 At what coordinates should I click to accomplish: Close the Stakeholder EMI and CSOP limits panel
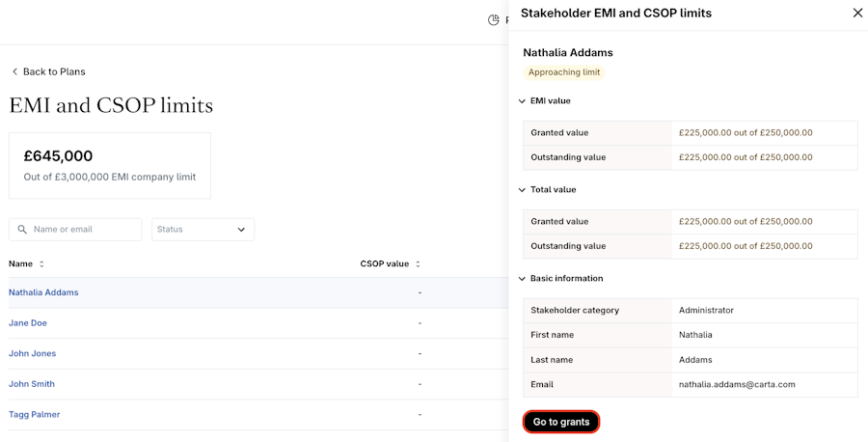pos(857,14)
